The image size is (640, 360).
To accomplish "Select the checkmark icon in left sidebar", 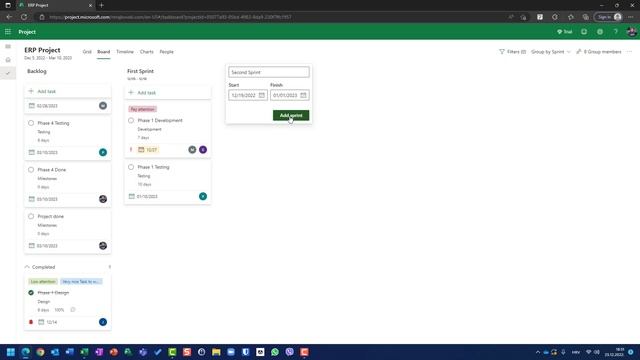I will tap(8, 73).
